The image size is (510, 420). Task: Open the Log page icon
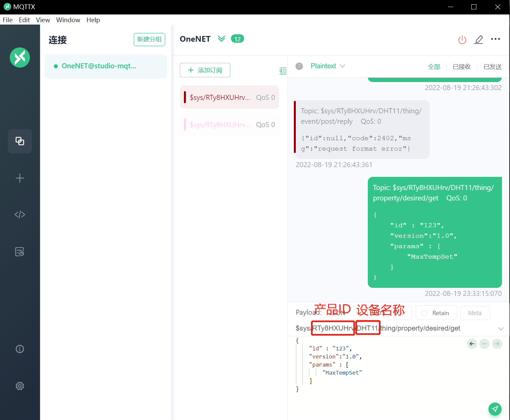point(20,252)
